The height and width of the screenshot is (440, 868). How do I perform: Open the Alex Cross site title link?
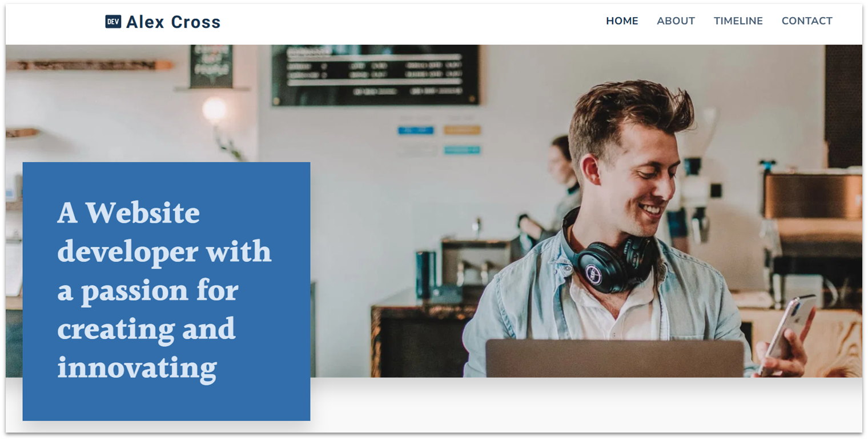click(x=173, y=22)
